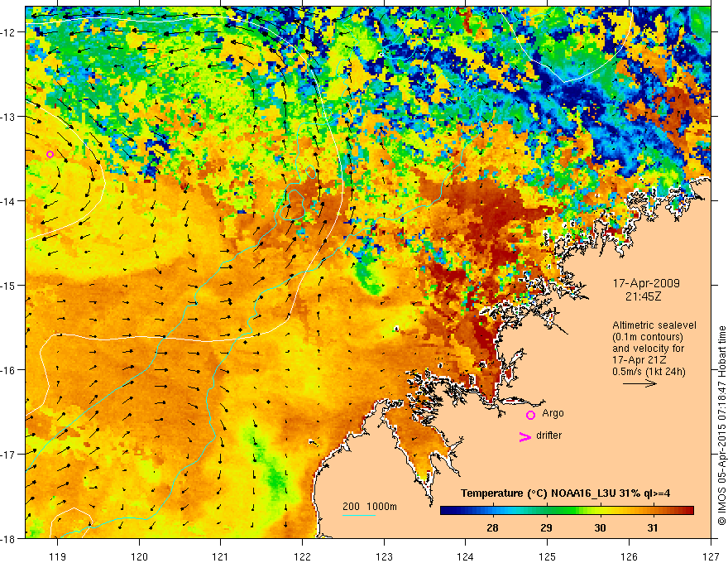728x563 pixels.
Task: Click latitude axis label -18
Action: click(x=9, y=538)
